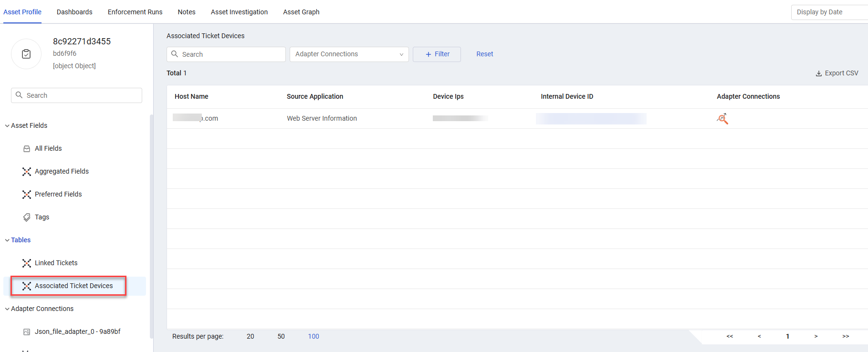Go to the next page of results

(x=816, y=337)
